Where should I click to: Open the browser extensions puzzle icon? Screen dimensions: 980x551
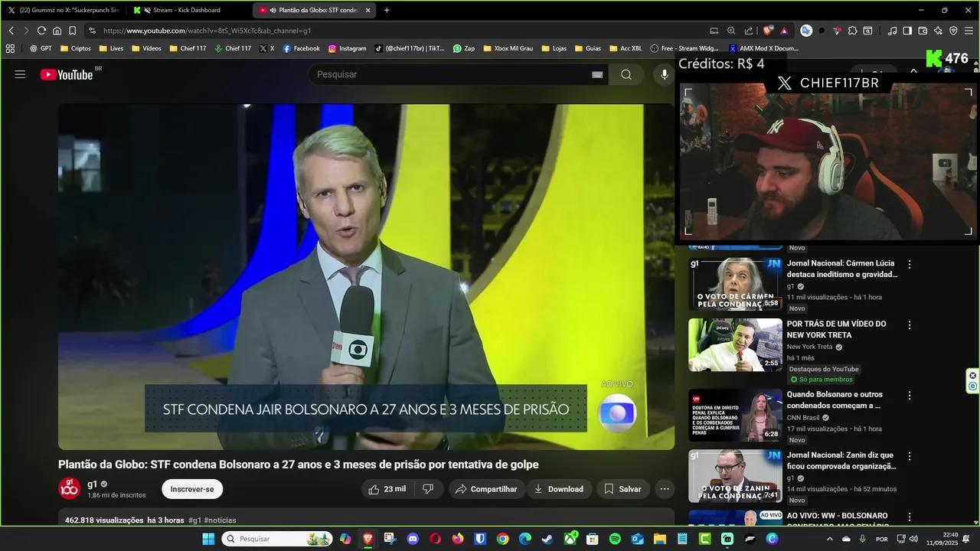coord(852,31)
